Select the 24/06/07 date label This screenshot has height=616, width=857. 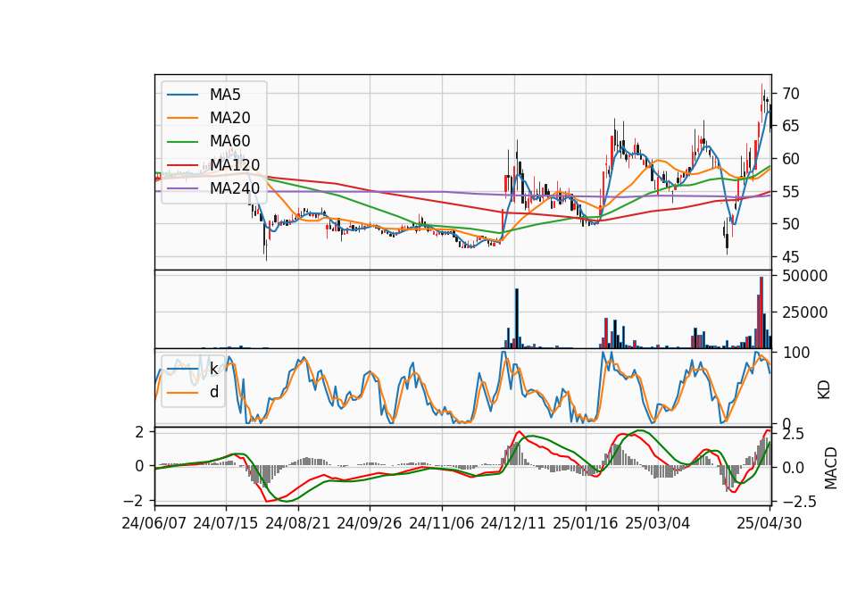[154, 524]
